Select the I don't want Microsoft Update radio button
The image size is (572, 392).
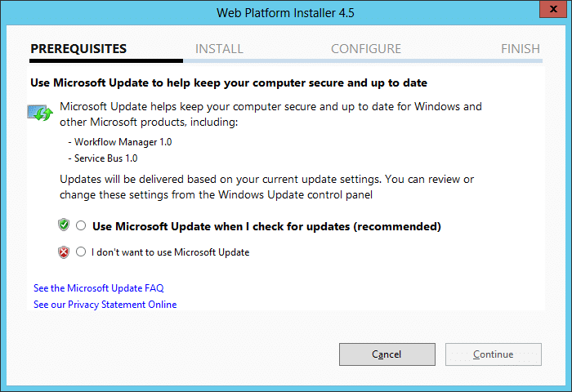point(81,252)
